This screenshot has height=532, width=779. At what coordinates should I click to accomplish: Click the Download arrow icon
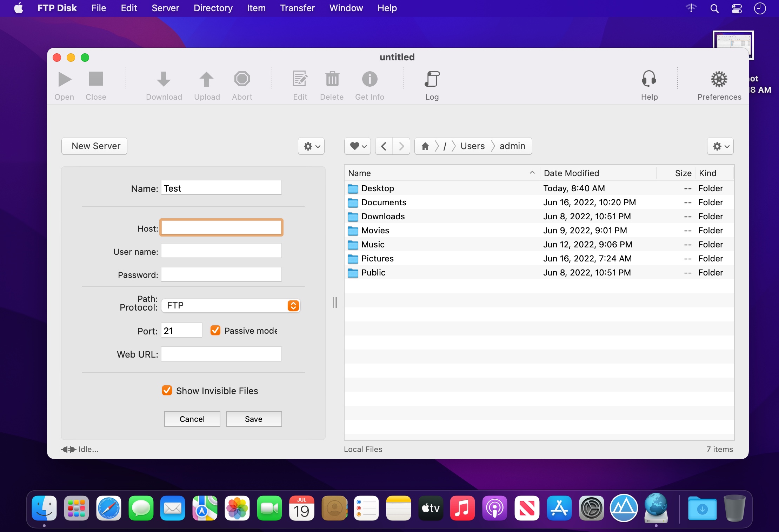point(164,79)
